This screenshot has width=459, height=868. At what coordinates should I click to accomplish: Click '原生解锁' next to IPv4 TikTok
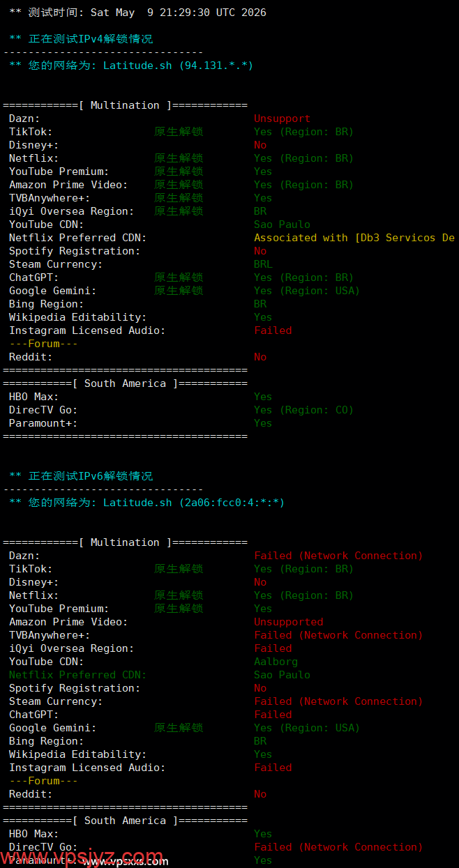(179, 132)
